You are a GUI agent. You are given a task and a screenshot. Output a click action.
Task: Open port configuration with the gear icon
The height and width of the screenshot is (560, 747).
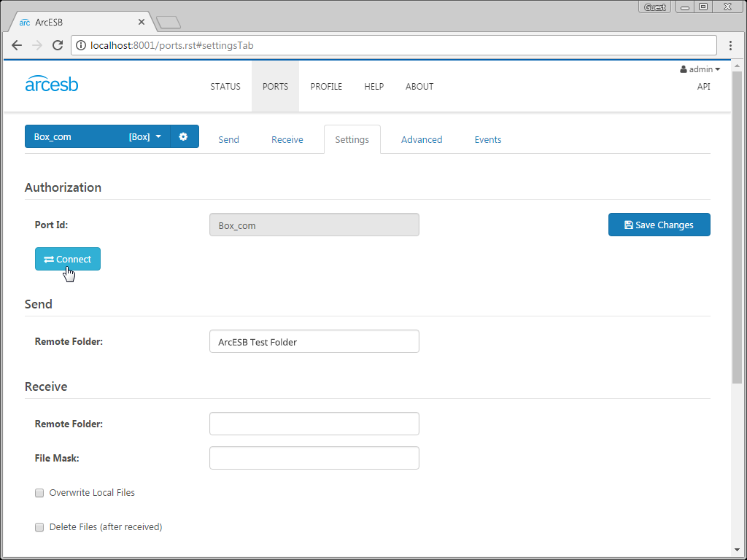[x=183, y=136]
